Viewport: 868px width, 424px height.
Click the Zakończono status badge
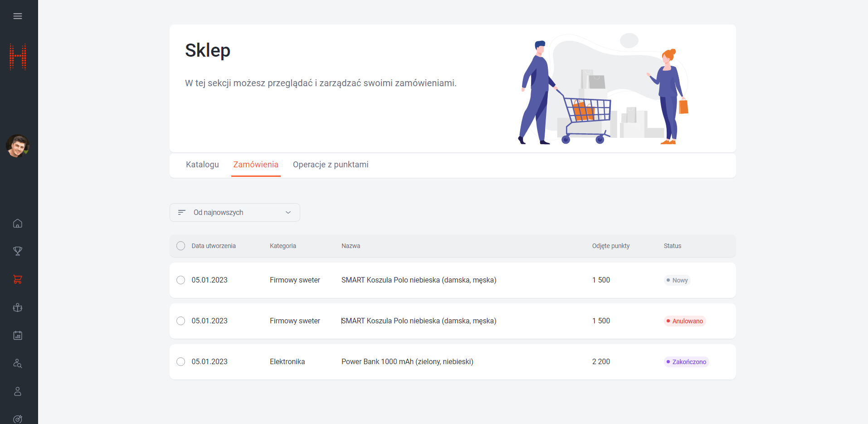tap(686, 362)
